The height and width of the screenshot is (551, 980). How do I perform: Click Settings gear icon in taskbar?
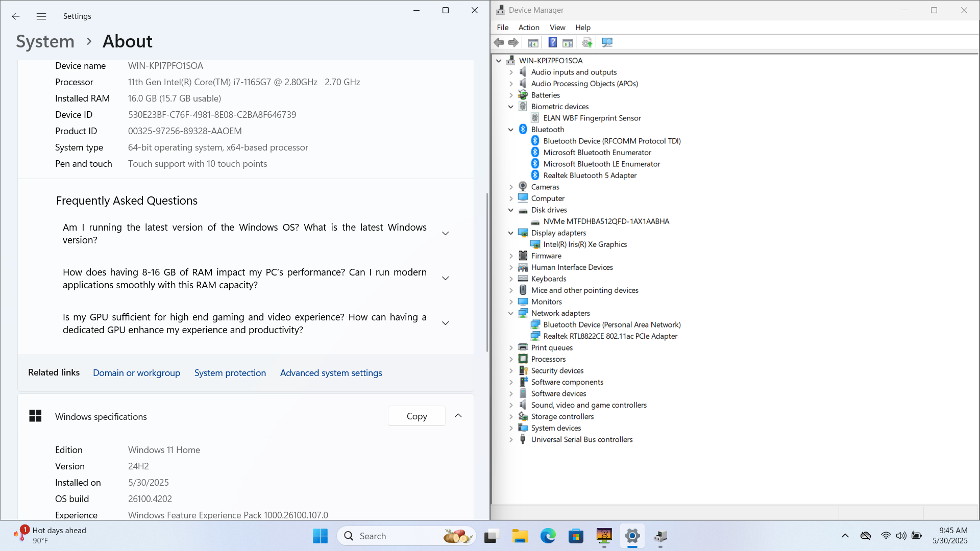point(632,536)
